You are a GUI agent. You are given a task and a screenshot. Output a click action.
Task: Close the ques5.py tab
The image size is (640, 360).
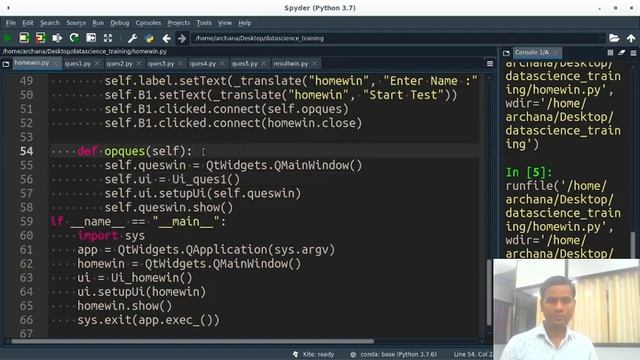[x=264, y=64]
